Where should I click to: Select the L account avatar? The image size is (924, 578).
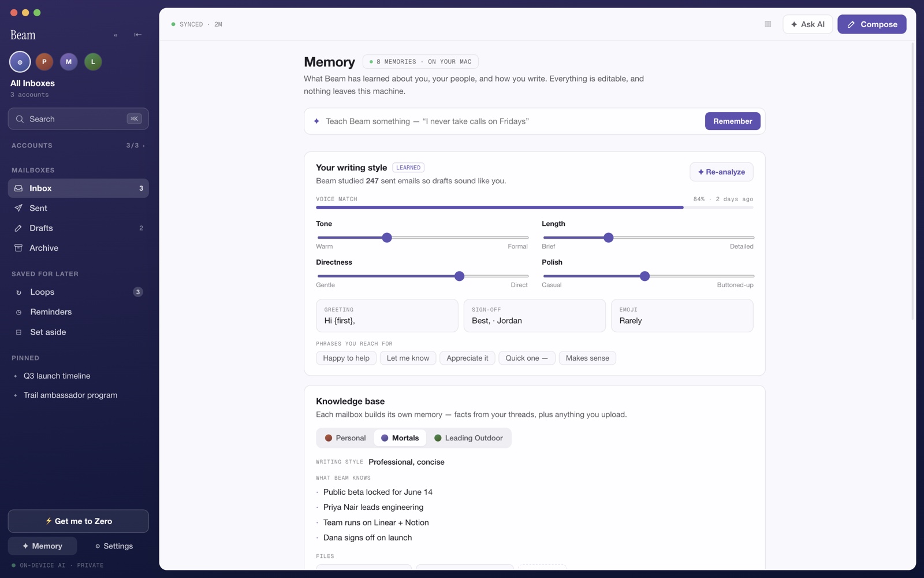93,62
